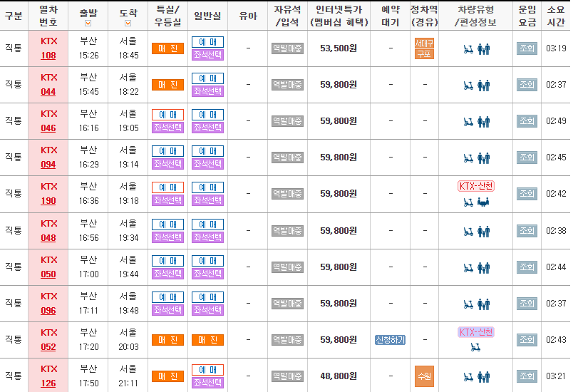The image size is (578, 392).
Task: Book 일반실 예매 for KTX 126
Action: [207, 370]
